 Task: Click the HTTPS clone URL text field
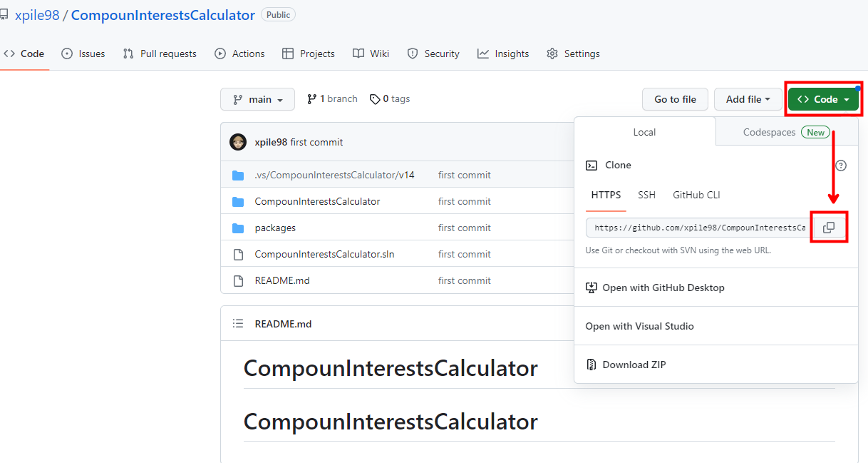(x=698, y=228)
